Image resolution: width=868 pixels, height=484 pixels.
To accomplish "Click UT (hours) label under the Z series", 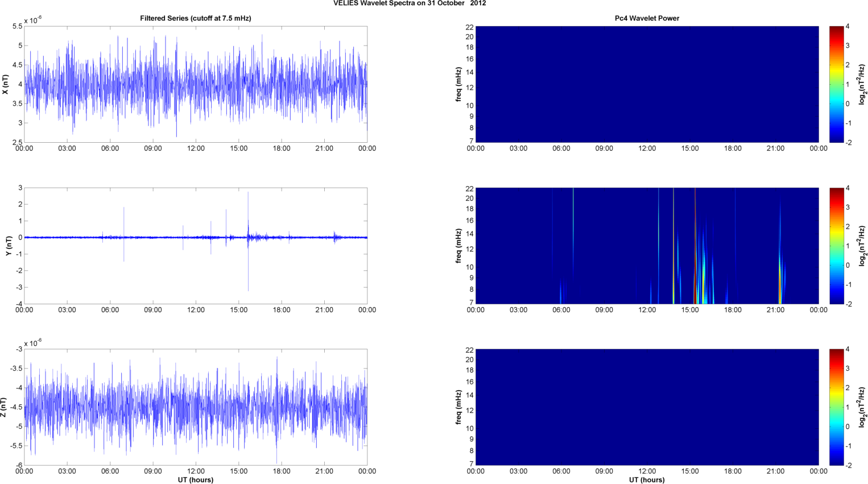I will [195, 480].
